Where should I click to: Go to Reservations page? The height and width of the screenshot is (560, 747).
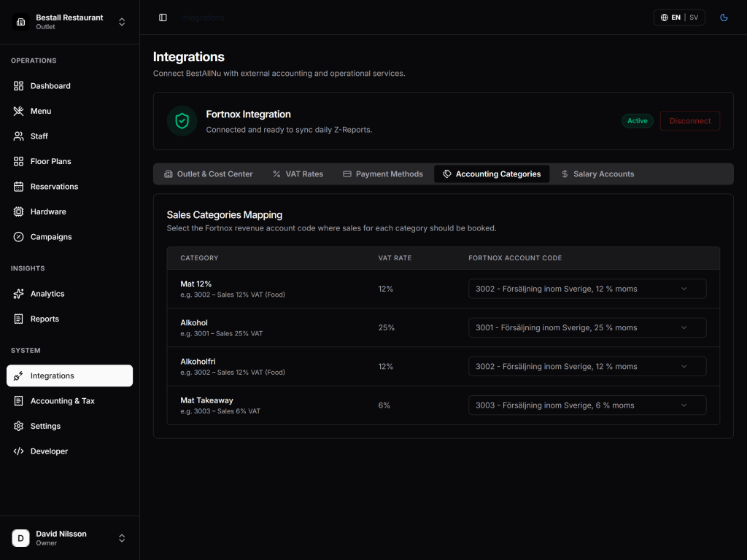point(69,187)
